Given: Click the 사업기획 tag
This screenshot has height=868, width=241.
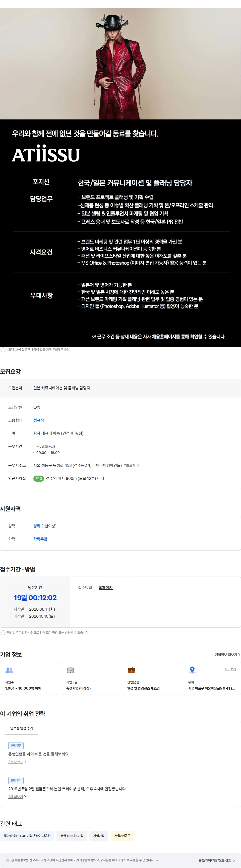Looking at the screenshot, I should [x=99, y=836].
